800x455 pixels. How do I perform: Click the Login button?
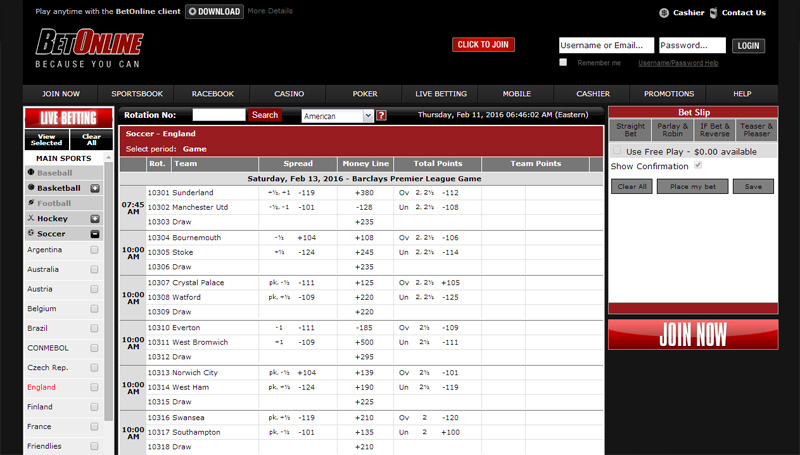748,45
